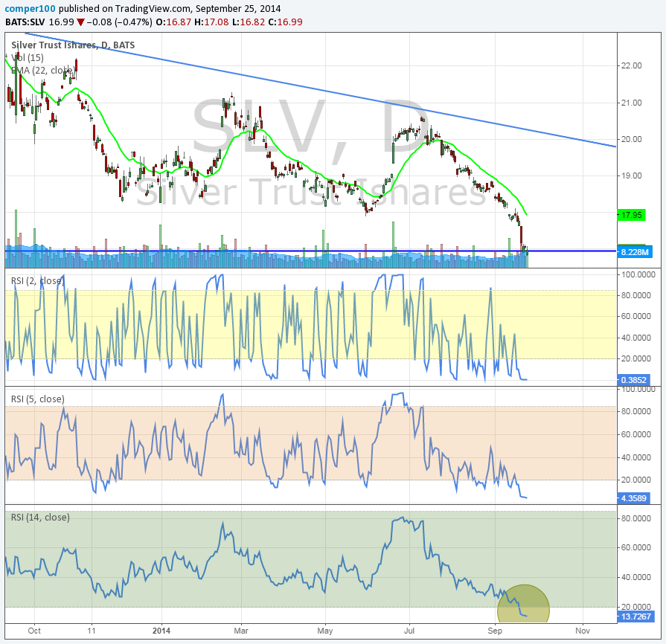Click the RSI (5, close) pane label

point(37,399)
